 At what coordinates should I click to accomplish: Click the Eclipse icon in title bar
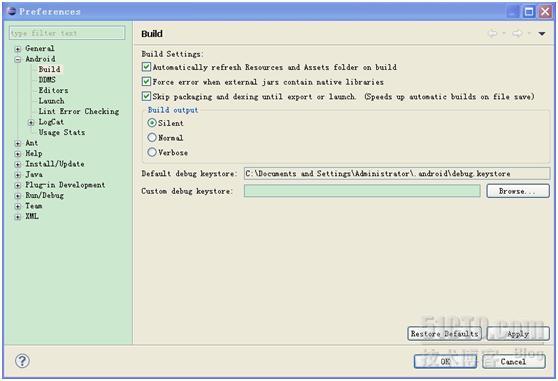12,11
